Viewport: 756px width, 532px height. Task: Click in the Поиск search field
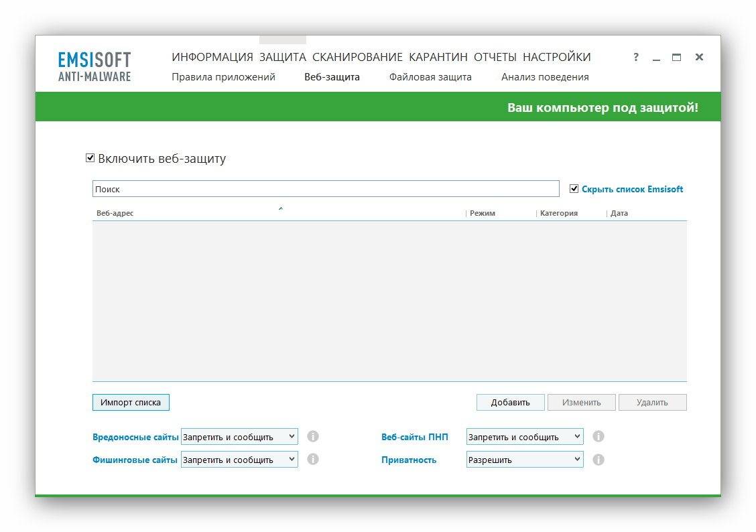(x=326, y=189)
